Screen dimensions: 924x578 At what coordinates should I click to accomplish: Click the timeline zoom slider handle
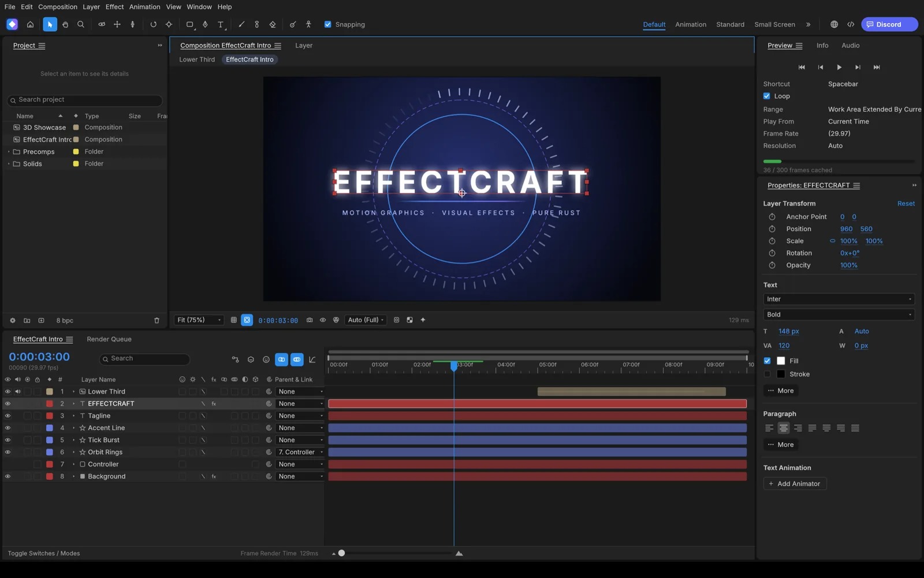pyautogui.click(x=341, y=553)
